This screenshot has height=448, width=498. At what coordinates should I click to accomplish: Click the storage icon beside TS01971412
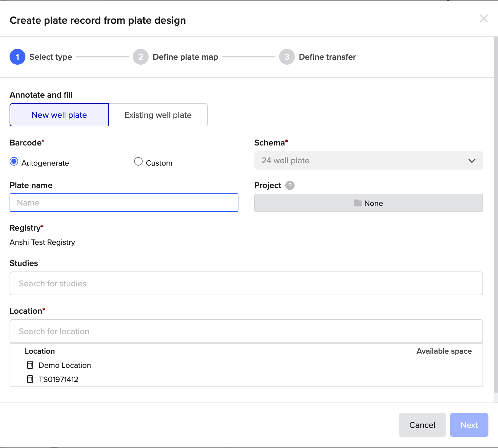coord(30,379)
